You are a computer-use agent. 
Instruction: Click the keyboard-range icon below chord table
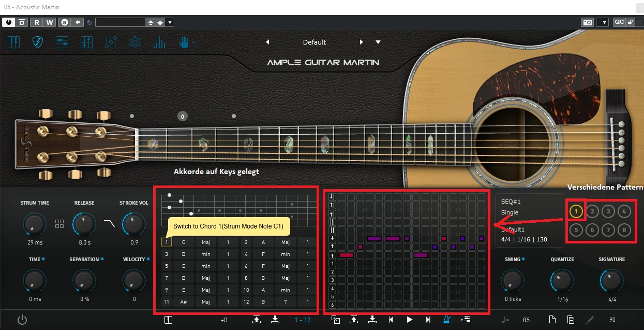click(168, 320)
